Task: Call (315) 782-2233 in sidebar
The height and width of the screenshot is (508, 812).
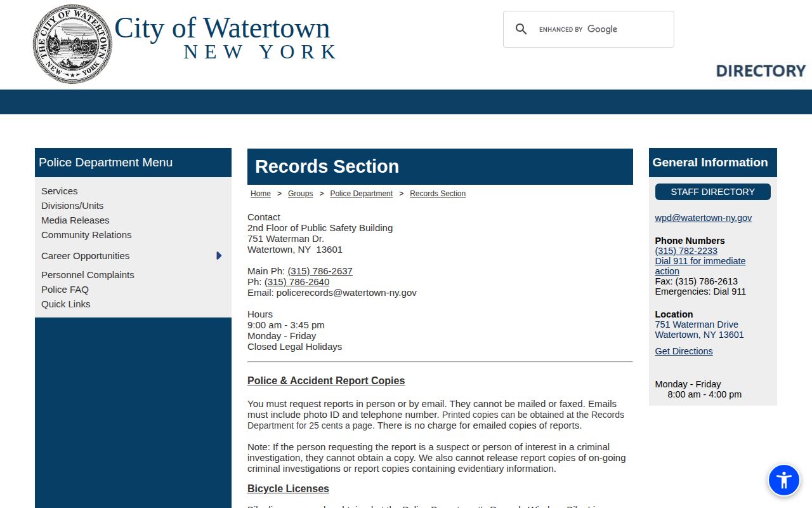Action: coord(686,251)
